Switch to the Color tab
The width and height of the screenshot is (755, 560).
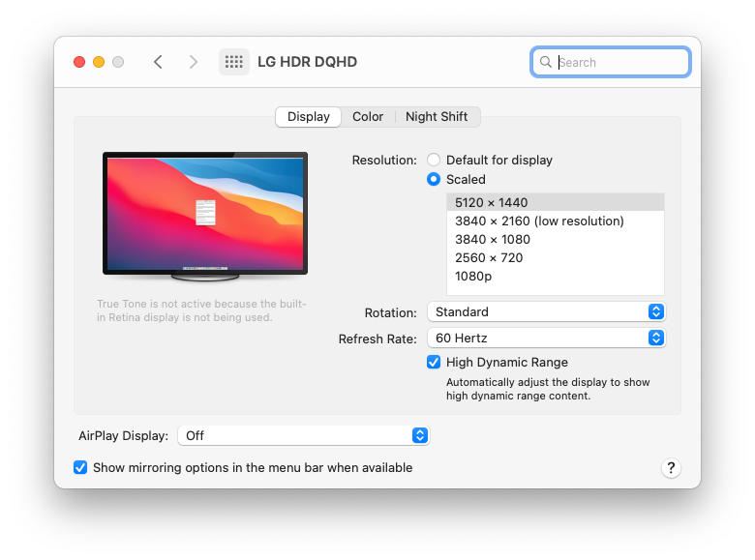(x=368, y=117)
